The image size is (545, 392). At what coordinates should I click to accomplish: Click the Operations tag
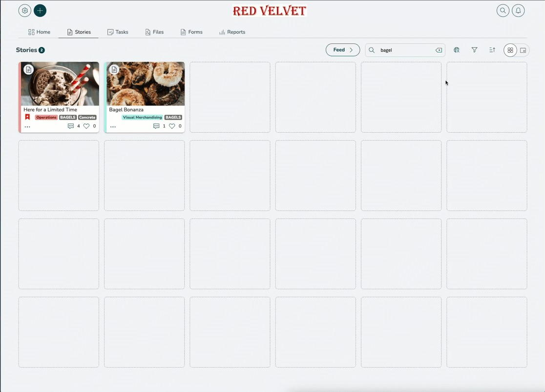coord(46,118)
